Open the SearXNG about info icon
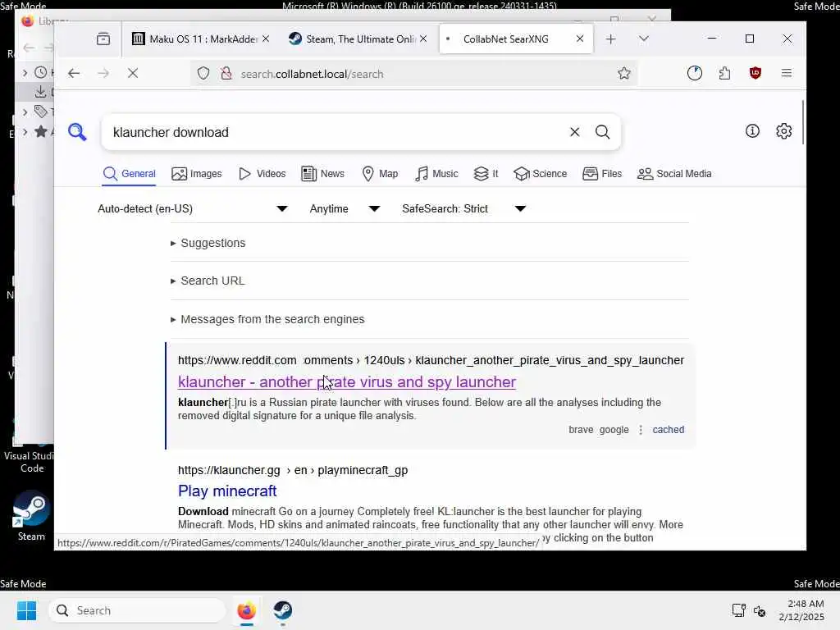Screen dimensions: 840x630 tap(752, 131)
